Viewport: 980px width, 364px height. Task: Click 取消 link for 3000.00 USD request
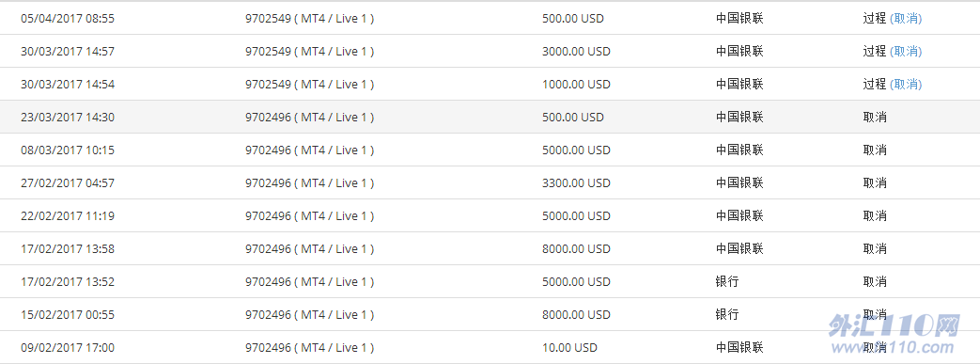906,52
